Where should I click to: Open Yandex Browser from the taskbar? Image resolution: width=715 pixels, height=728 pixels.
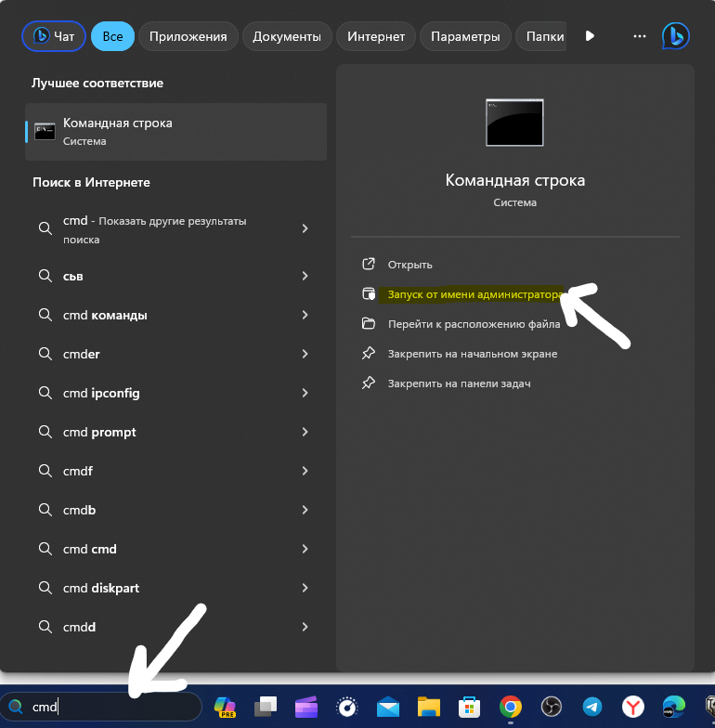(x=633, y=708)
